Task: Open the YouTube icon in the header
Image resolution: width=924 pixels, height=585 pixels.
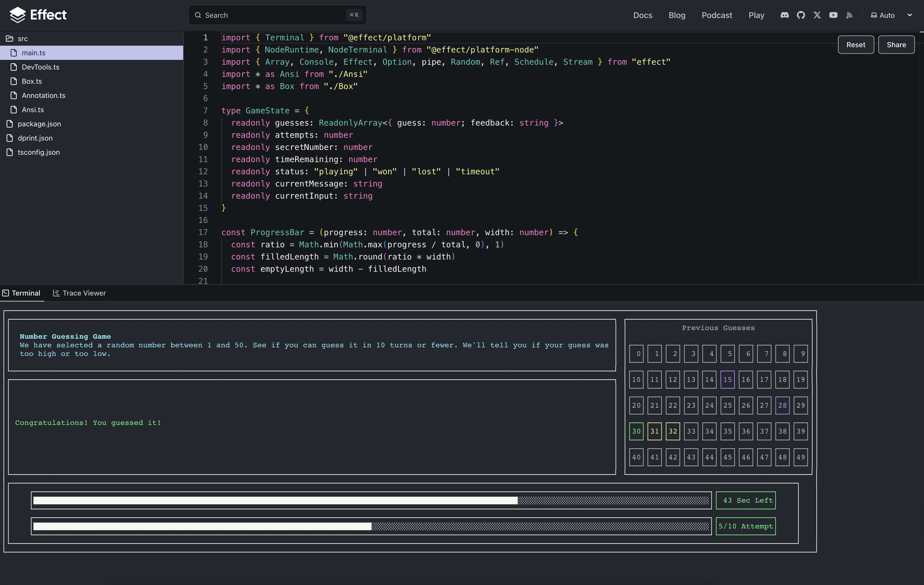Action: (833, 15)
